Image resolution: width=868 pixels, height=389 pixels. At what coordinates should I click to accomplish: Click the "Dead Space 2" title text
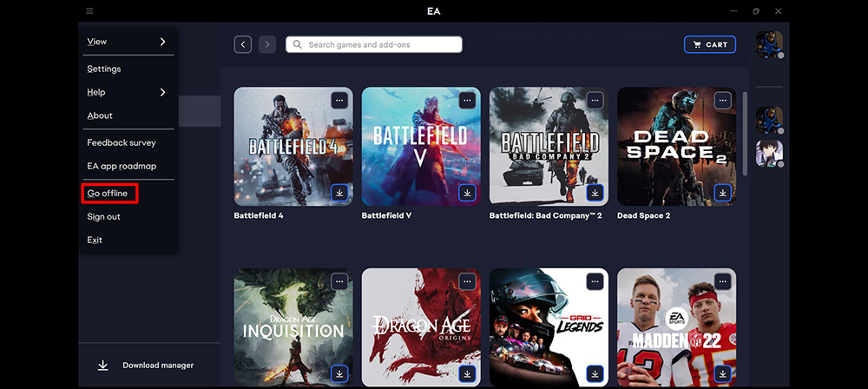coord(644,215)
